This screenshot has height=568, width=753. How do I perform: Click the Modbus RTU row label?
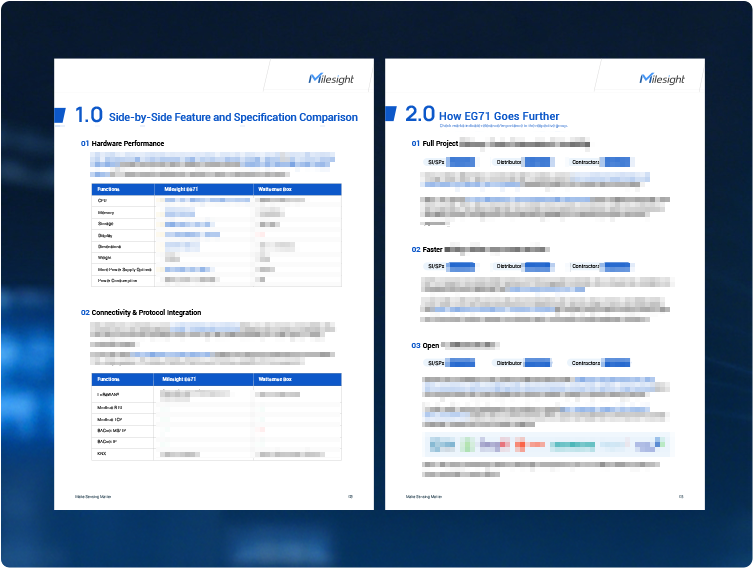tap(110, 408)
